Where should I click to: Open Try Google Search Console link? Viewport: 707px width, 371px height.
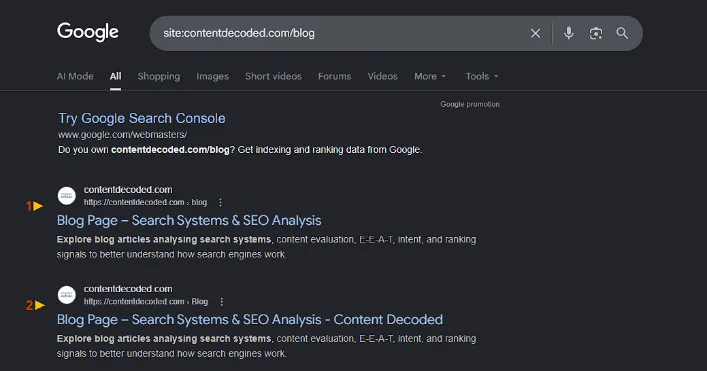pos(142,118)
